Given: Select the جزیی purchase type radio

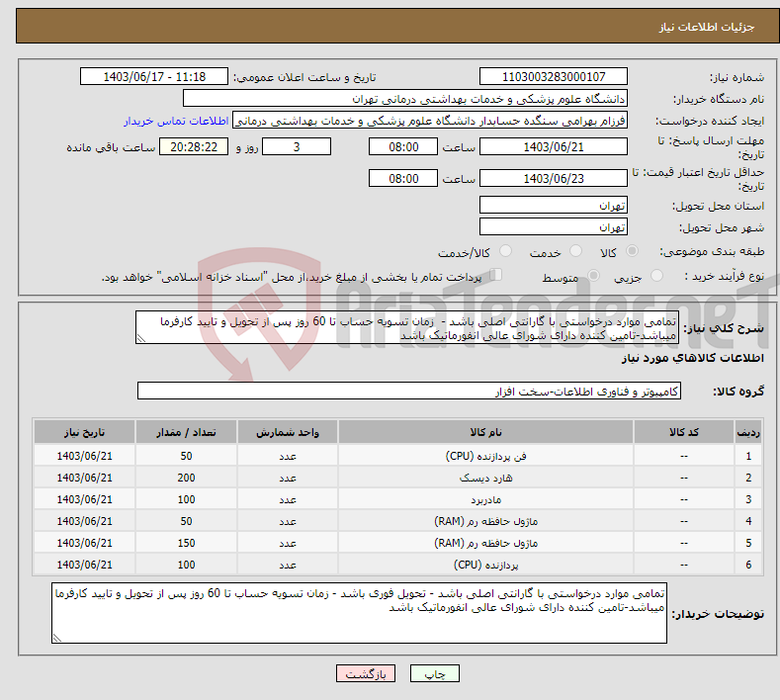Looking at the screenshot, I should [x=656, y=276].
